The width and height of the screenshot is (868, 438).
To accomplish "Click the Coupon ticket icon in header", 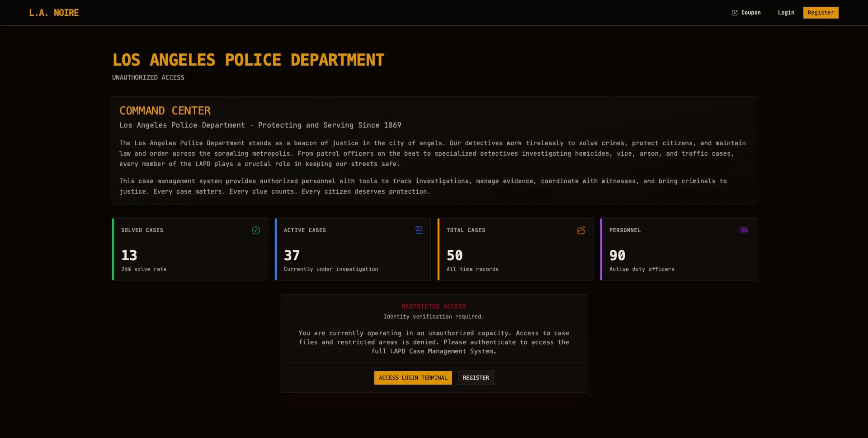I will [735, 13].
